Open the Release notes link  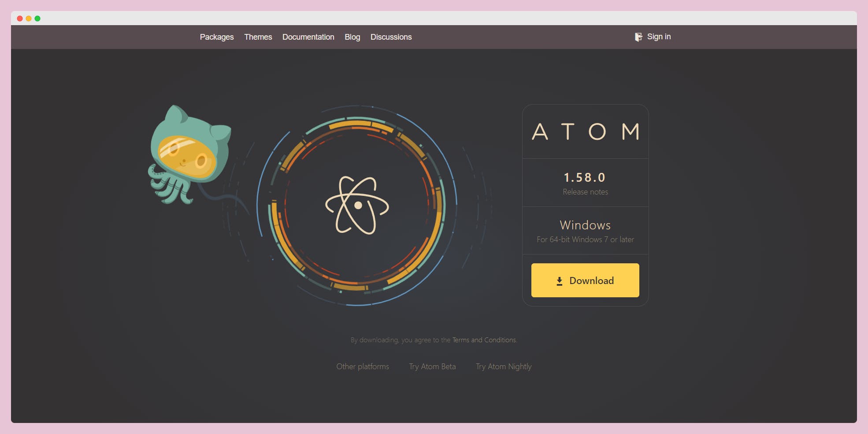tap(585, 192)
